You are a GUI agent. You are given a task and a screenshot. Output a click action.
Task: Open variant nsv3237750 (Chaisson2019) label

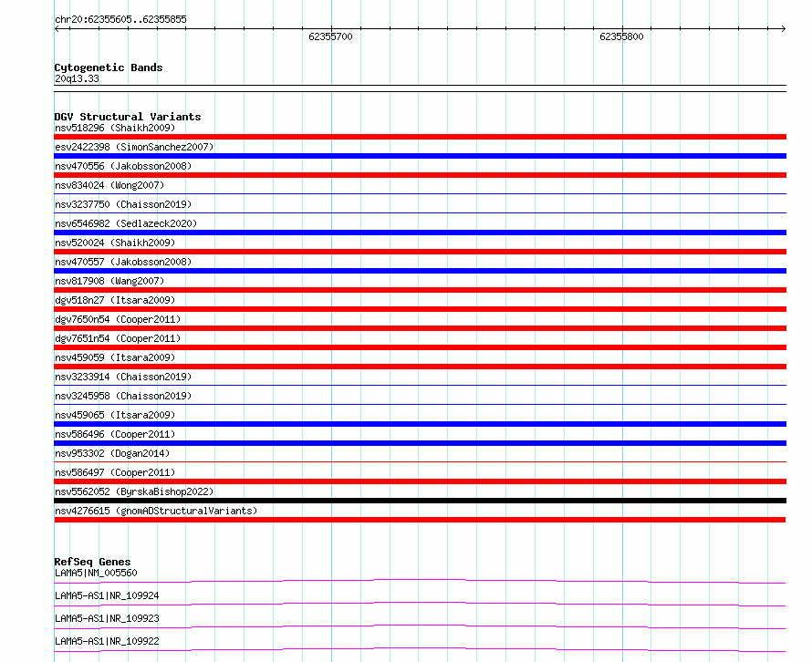pos(123,204)
